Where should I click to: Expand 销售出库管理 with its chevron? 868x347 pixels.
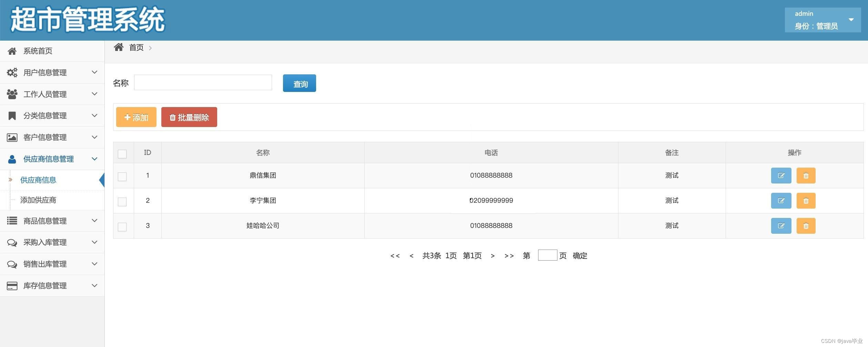tap(94, 264)
